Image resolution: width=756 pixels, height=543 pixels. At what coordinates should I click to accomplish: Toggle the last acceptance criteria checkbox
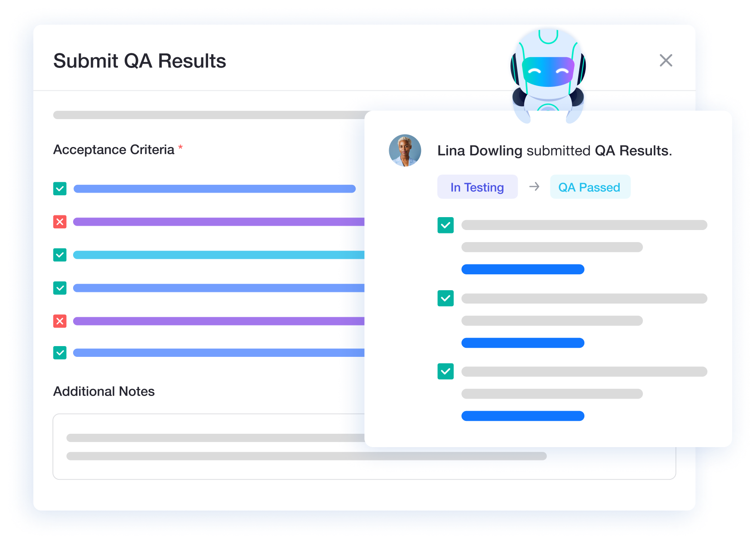60,353
